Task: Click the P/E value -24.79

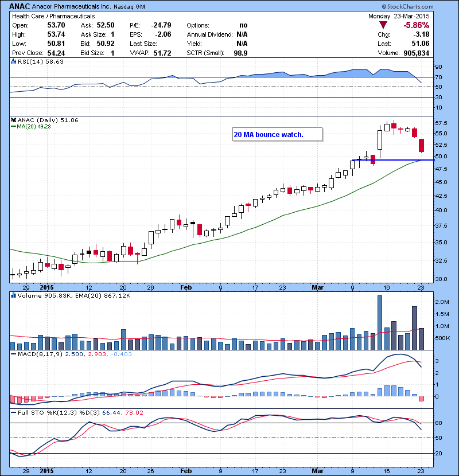Action: click(161, 25)
